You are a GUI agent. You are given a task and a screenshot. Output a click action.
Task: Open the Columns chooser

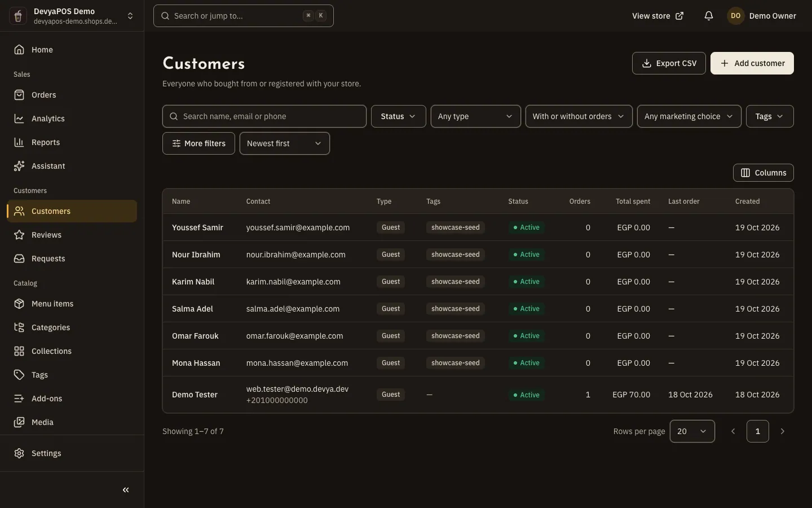click(x=764, y=173)
